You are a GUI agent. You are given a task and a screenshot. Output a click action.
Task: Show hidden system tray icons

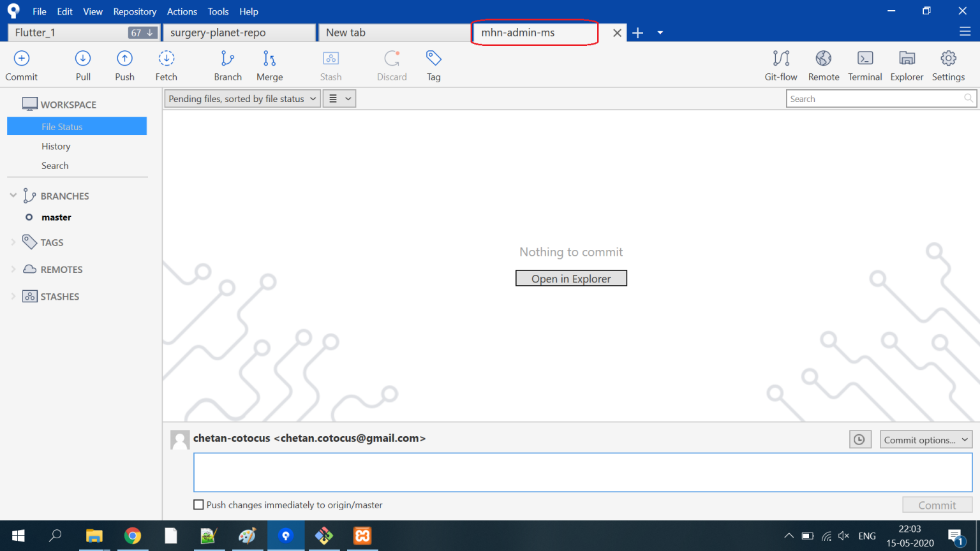[789, 536]
